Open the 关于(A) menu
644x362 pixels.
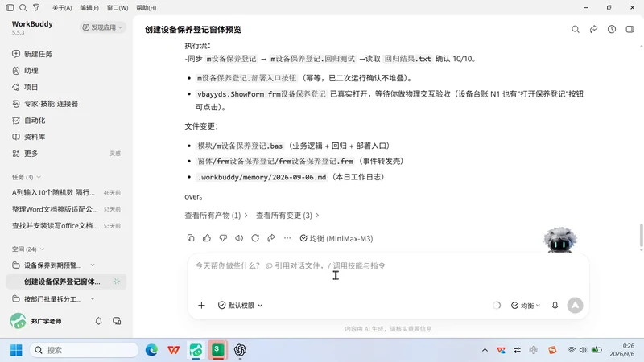(62, 8)
